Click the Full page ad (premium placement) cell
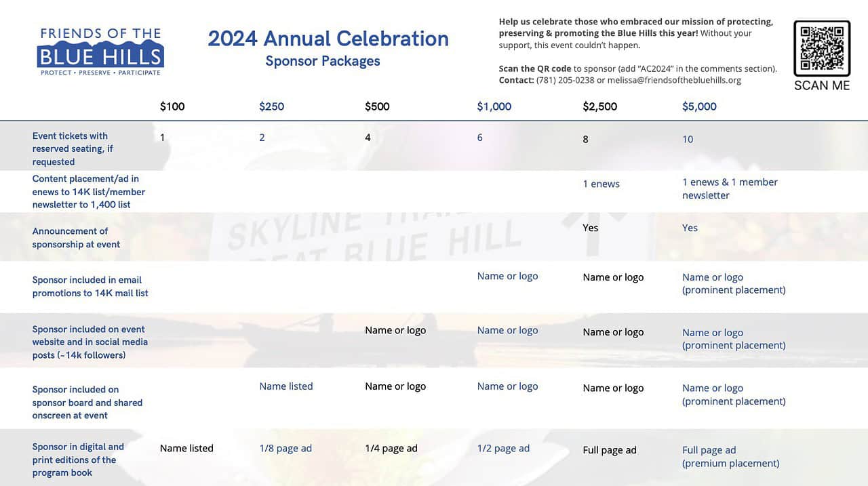Screen dimensions: 868x486 coord(731,457)
